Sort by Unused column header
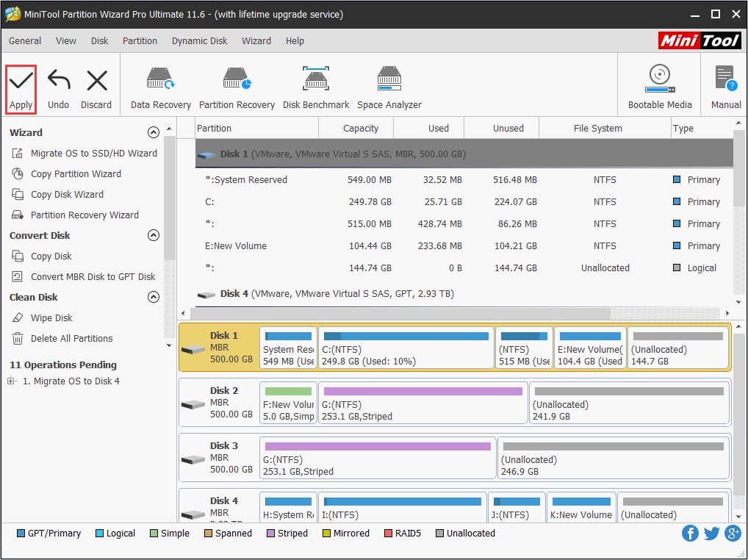Image resolution: width=748 pixels, height=560 pixels. tap(501, 129)
